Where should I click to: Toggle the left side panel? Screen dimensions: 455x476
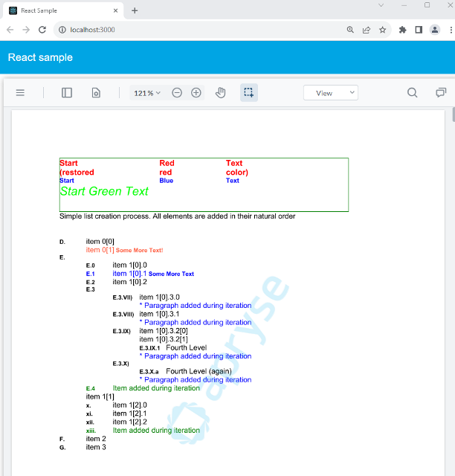tap(67, 92)
